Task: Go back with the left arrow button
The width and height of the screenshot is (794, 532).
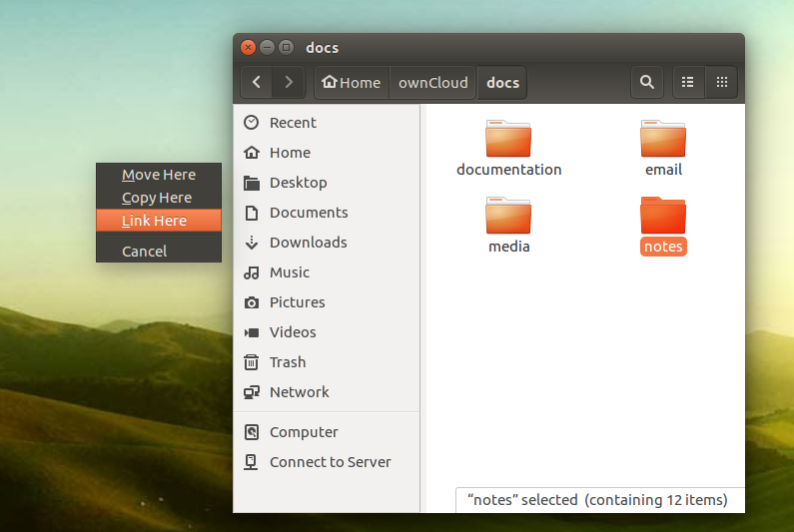Action: [x=257, y=82]
